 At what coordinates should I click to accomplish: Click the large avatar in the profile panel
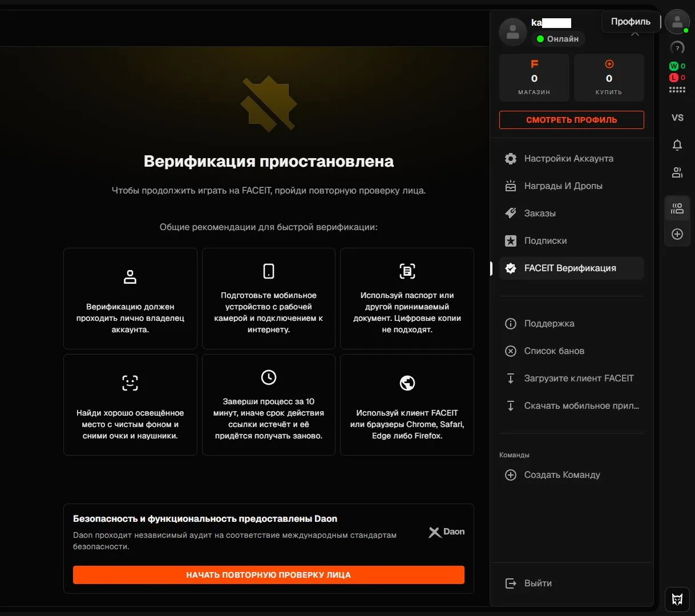click(x=513, y=32)
